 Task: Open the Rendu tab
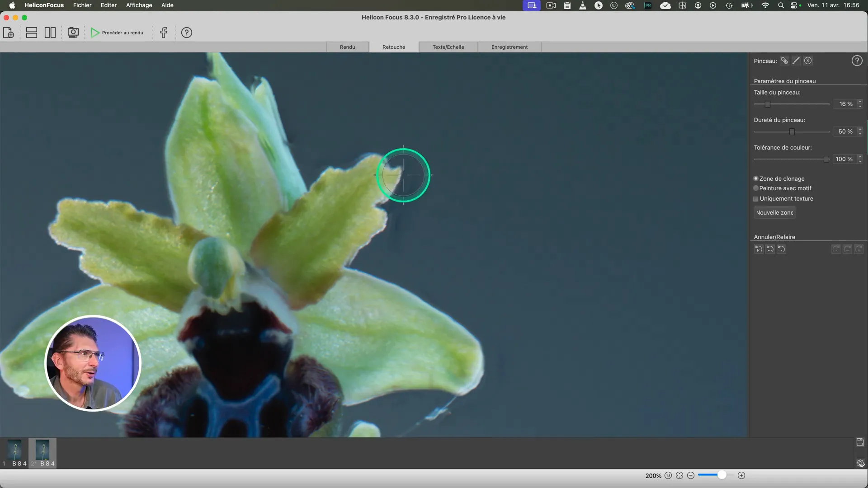[x=347, y=47]
